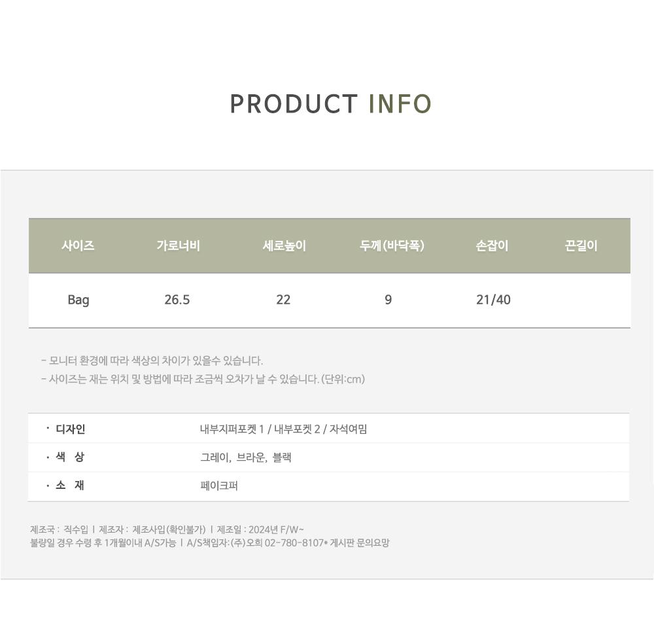The width and height of the screenshot is (654, 644).
Task: Select the 사이즈 column header
Action: [78, 246]
